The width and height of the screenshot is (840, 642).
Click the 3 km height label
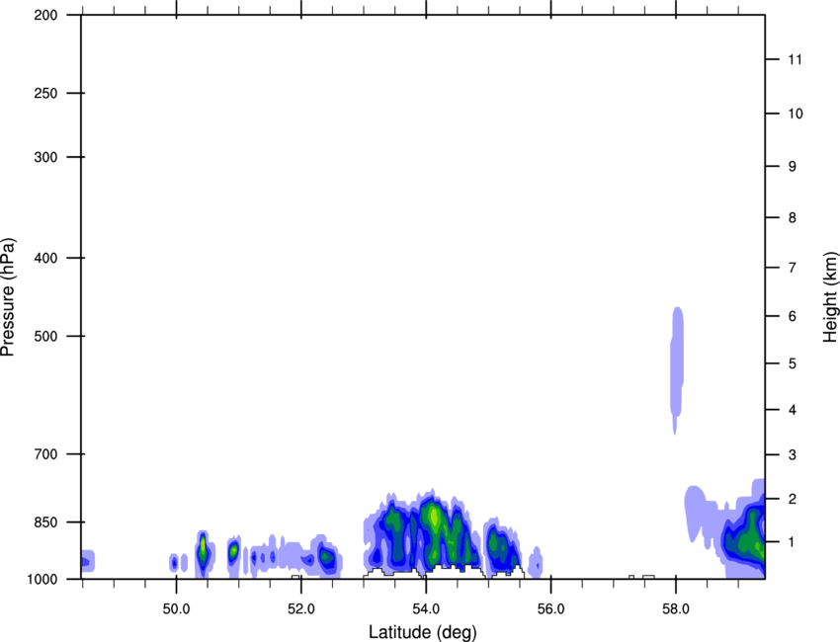tap(793, 454)
